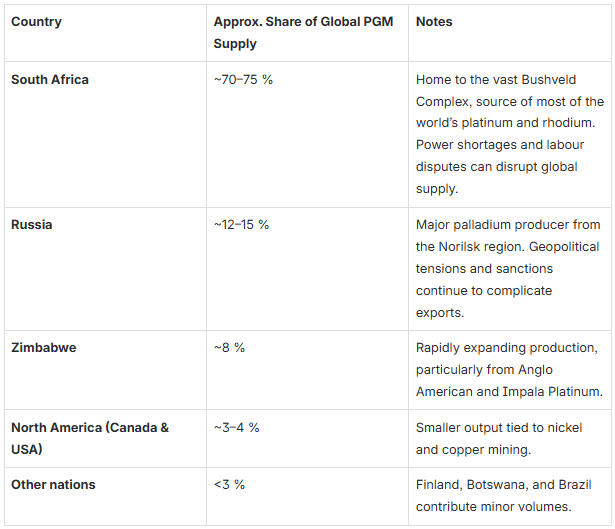615x529 pixels.
Task: Click the ~3–4 % share value
Action: tap(236, 428)
